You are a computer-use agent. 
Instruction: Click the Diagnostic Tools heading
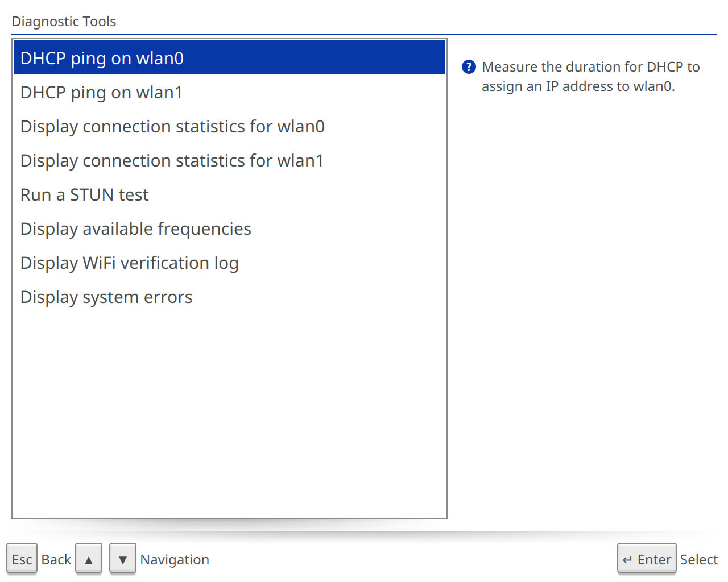pos(64,22)
